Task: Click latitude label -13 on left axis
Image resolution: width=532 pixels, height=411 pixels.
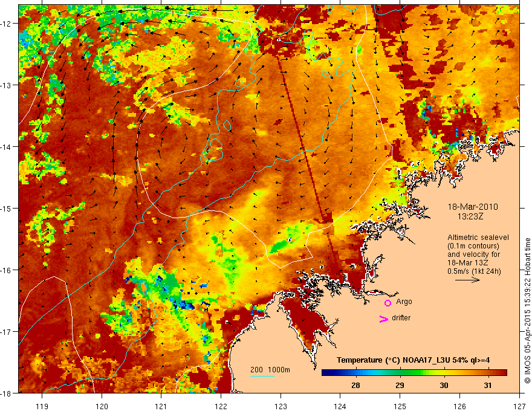Action: 6,85
